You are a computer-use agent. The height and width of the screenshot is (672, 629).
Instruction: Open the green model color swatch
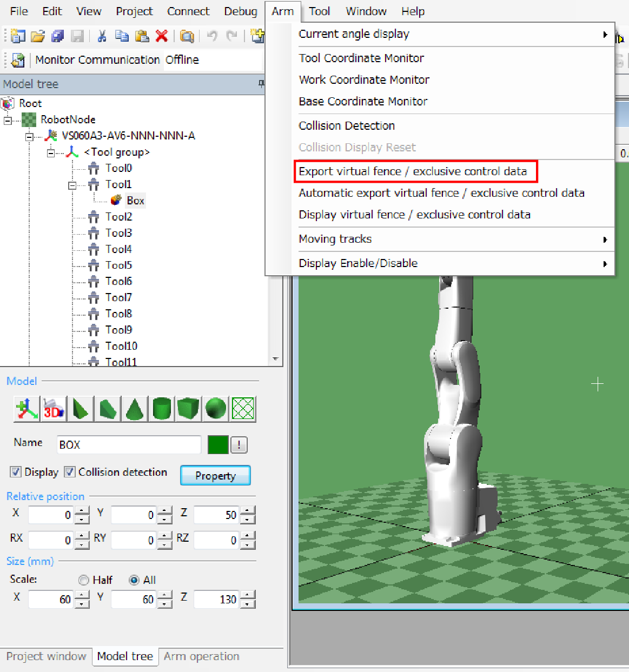(x=218, y=445)
